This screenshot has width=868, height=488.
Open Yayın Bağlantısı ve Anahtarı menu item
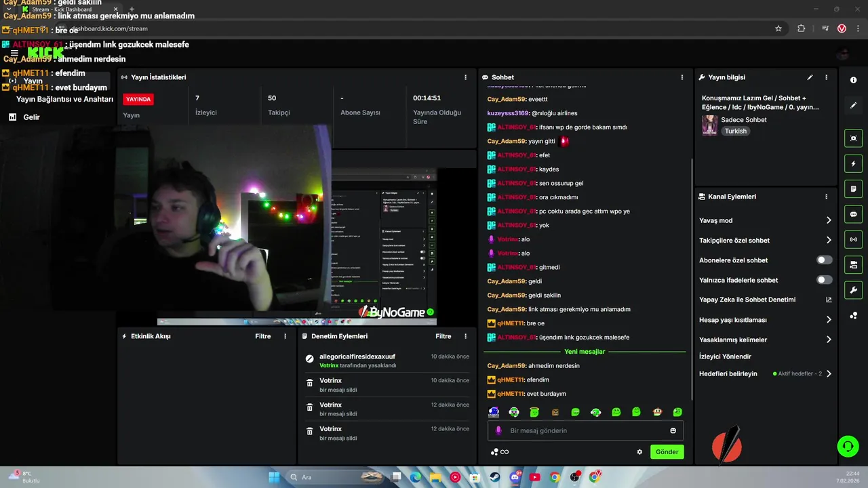coord(64,100)
